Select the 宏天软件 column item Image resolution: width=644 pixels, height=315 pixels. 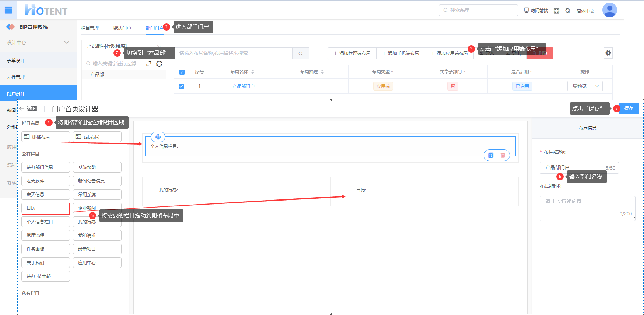(46, 181)
